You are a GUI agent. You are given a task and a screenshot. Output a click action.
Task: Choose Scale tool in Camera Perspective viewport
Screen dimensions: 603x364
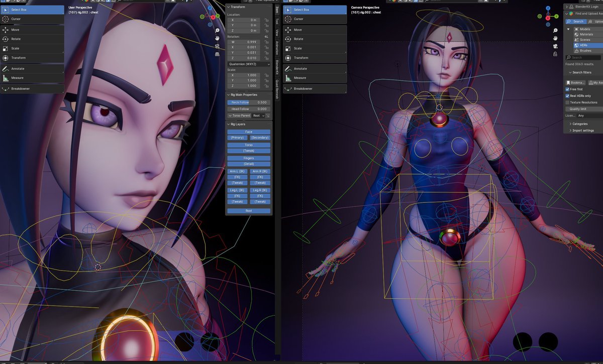315,49
